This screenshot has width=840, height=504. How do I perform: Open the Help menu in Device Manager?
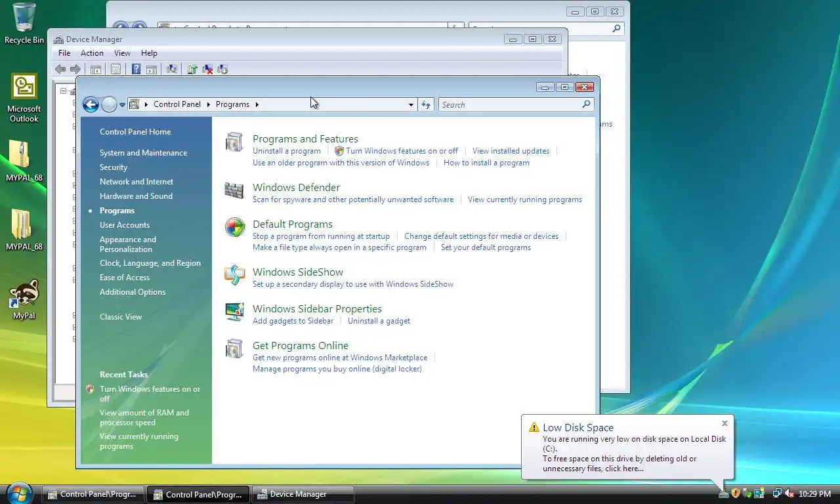point(149,53)
